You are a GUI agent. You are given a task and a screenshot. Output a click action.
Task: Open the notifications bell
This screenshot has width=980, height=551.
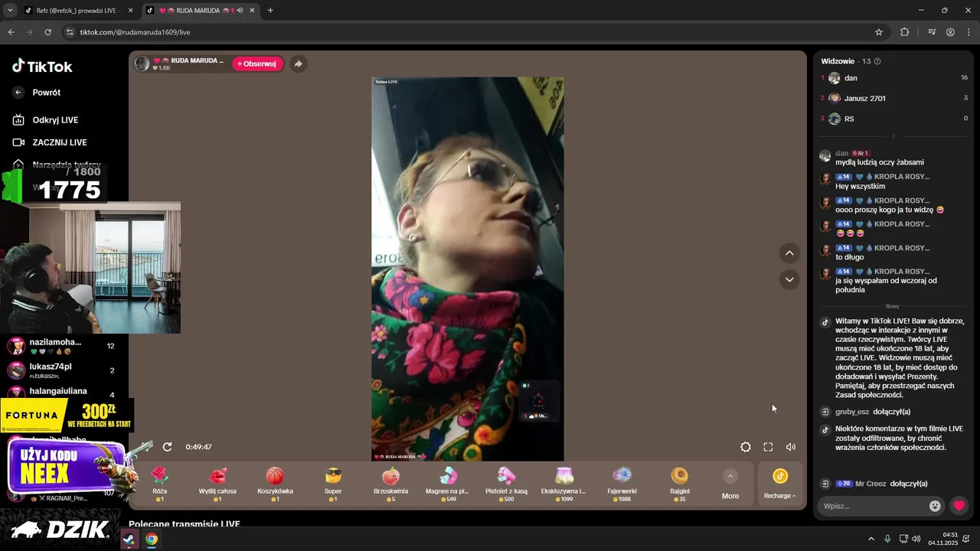(x=966, y=539)
